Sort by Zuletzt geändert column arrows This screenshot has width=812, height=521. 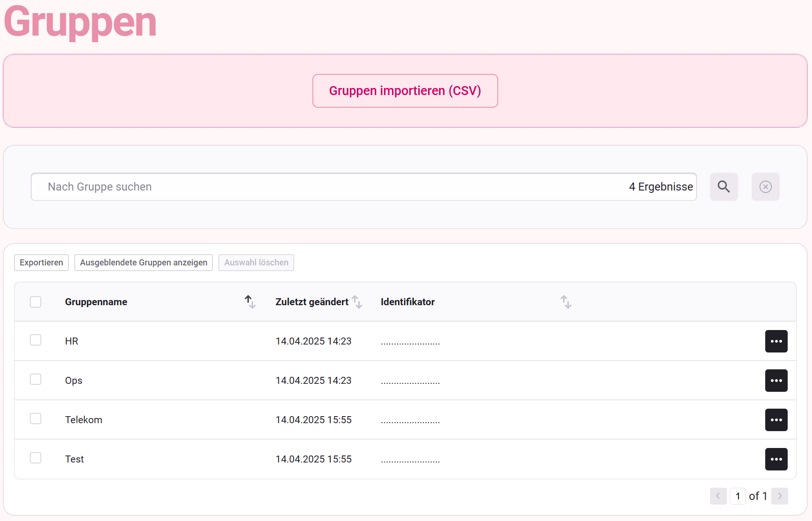(x=357, y=302)
